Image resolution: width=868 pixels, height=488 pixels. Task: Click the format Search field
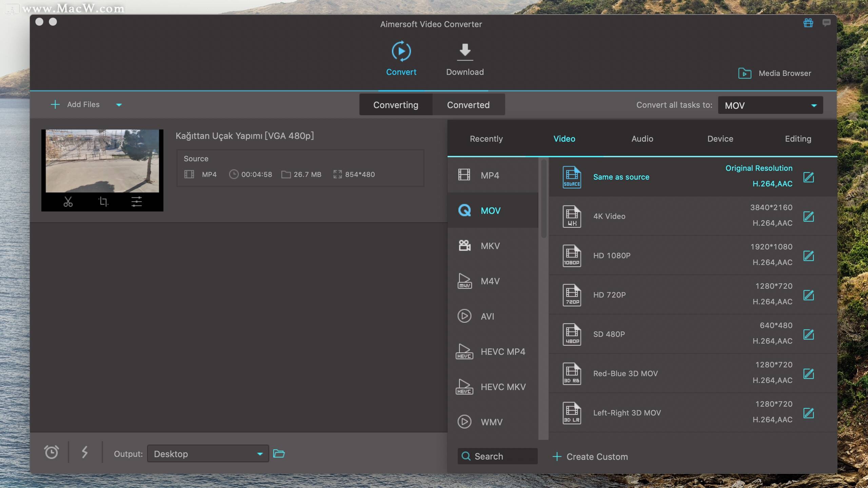497,456
